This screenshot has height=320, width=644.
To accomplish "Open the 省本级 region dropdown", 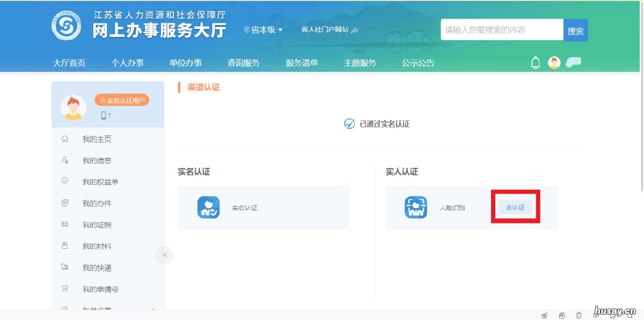I will (263, 31).
